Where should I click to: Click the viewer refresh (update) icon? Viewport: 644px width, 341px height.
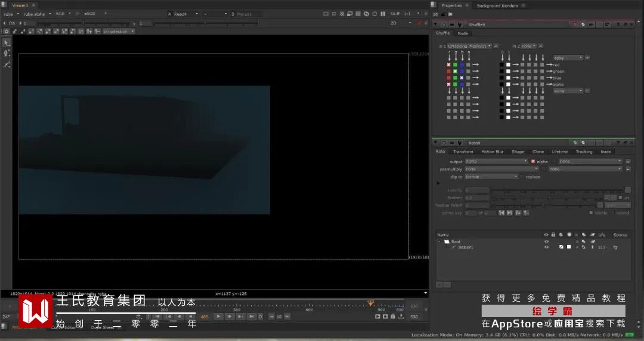click(x=366, y=14)
